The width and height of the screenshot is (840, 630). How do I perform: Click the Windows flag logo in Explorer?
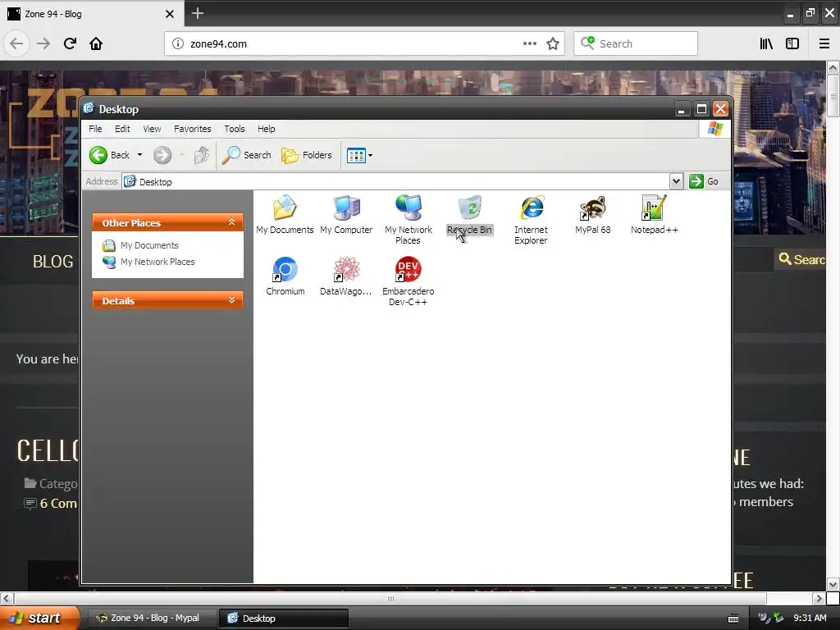(x=715, y=129)
